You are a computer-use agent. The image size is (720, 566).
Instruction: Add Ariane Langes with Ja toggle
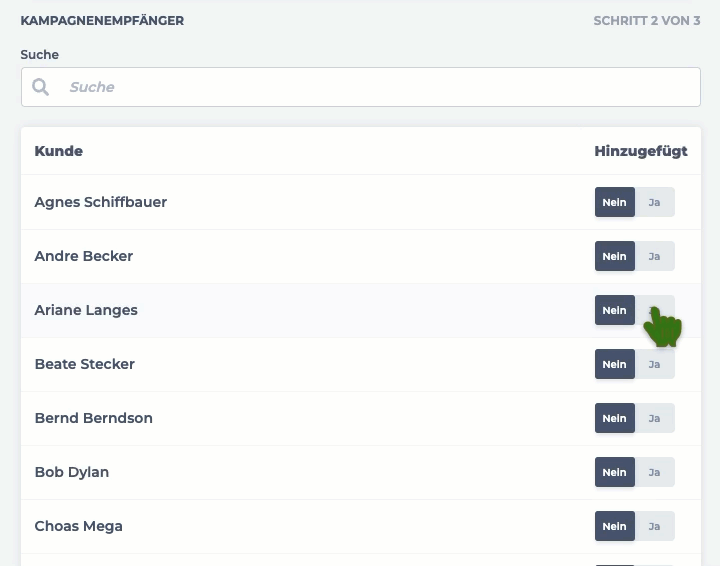click(x=655, y=310)
